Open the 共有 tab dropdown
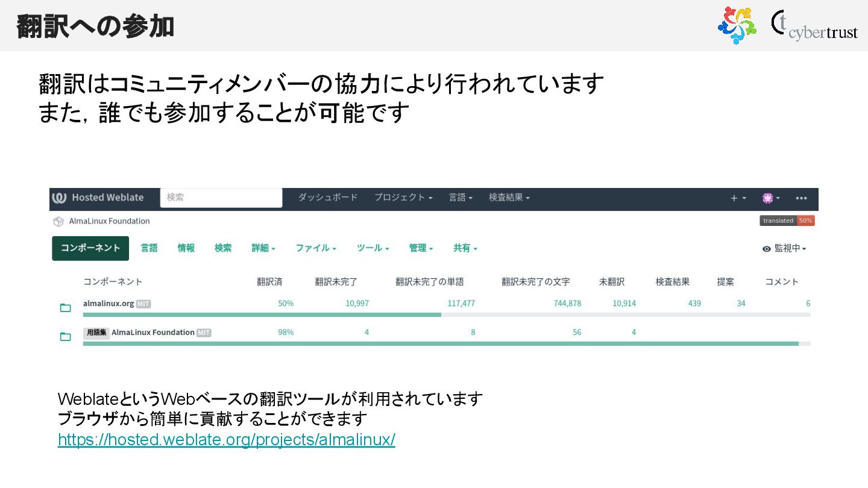Screen dimensions: 868x488 coord(465,248)
